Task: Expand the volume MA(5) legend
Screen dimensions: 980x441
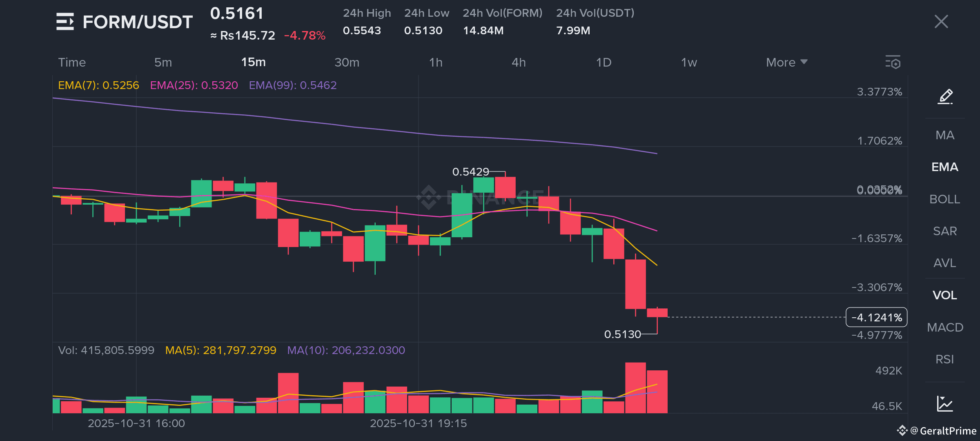Action: click(220, 350)
